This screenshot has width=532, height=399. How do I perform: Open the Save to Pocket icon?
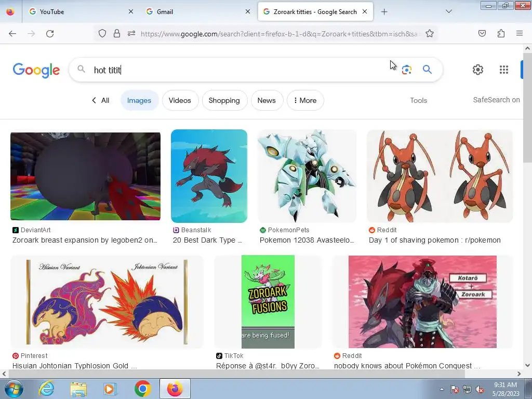point(482,33)
